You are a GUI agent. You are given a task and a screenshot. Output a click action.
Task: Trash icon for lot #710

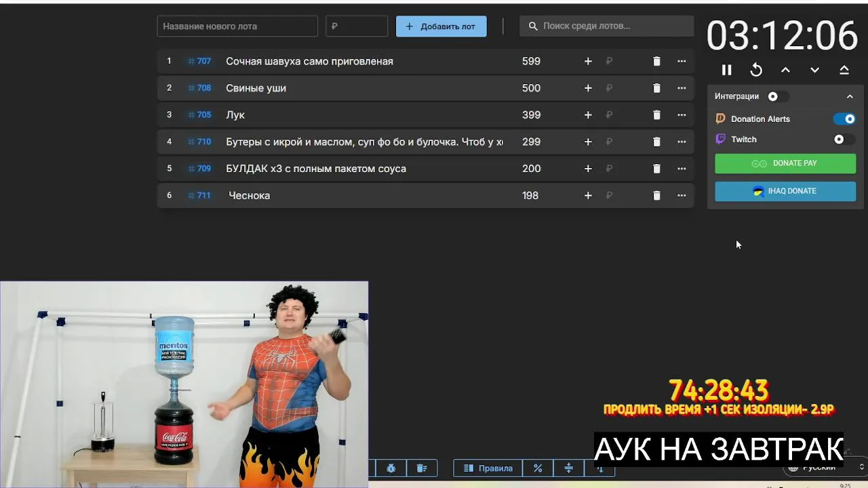656,142
